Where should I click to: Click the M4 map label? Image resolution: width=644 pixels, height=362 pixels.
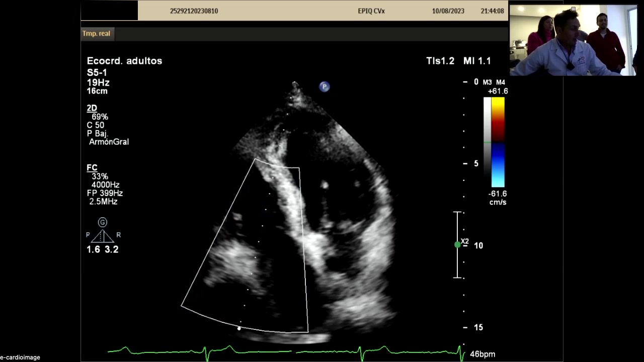pyautogui.click(x=500, y=82)
